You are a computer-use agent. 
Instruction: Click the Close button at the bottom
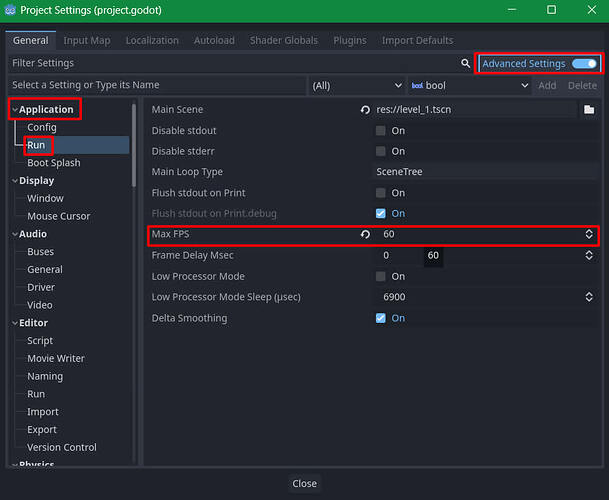(304, 483)
